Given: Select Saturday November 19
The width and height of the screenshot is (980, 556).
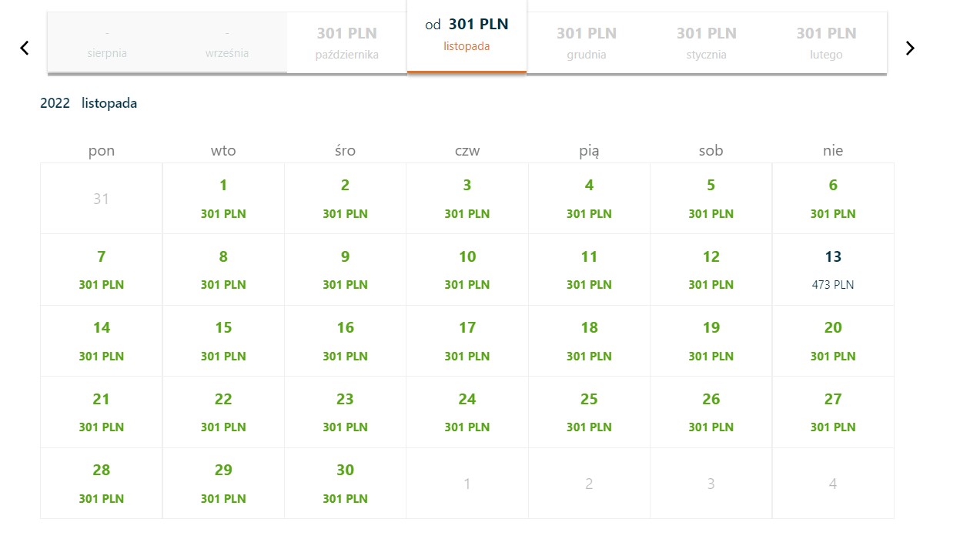Looking at the screenshot, I should click(711, 341).
